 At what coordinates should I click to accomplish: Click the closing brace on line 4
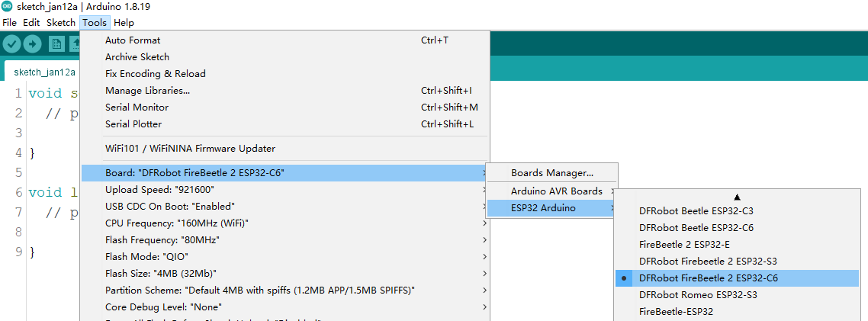31,152
